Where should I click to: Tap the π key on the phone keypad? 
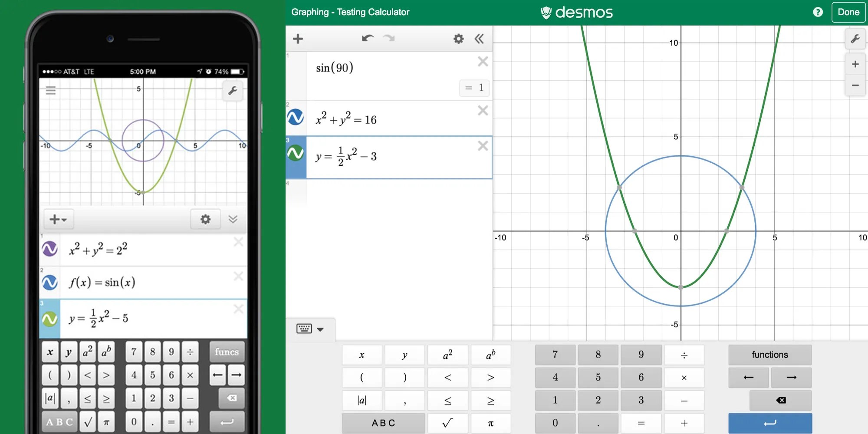point(106,422)
